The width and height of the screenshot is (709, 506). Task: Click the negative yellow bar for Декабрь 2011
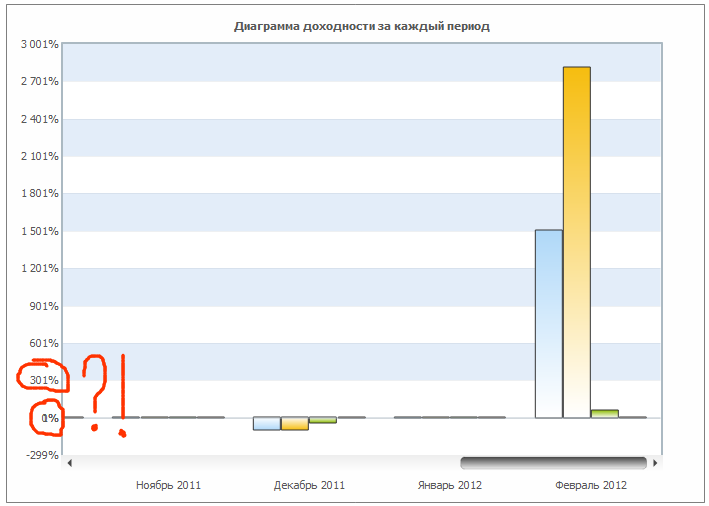point(295,423)
